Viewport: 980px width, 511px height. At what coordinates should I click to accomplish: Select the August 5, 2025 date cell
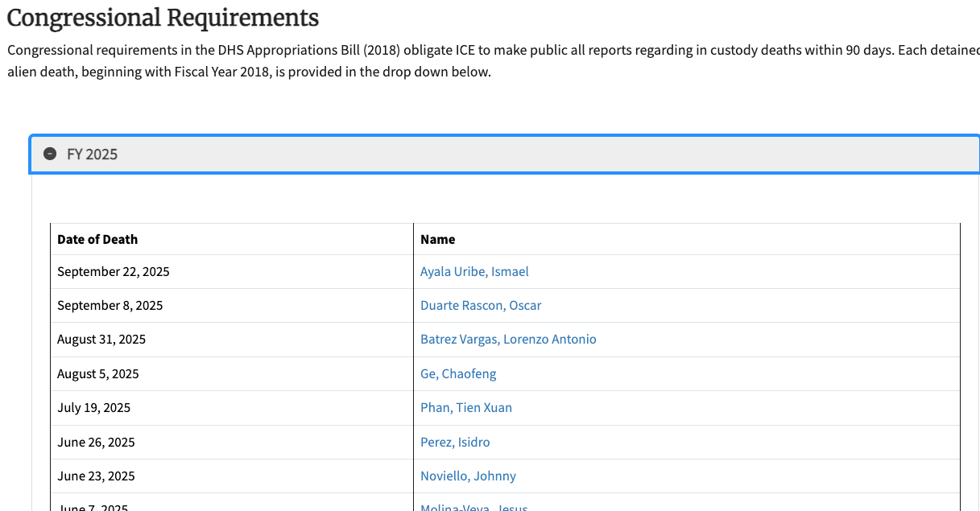pyautogui.click(x=232, y=374)
